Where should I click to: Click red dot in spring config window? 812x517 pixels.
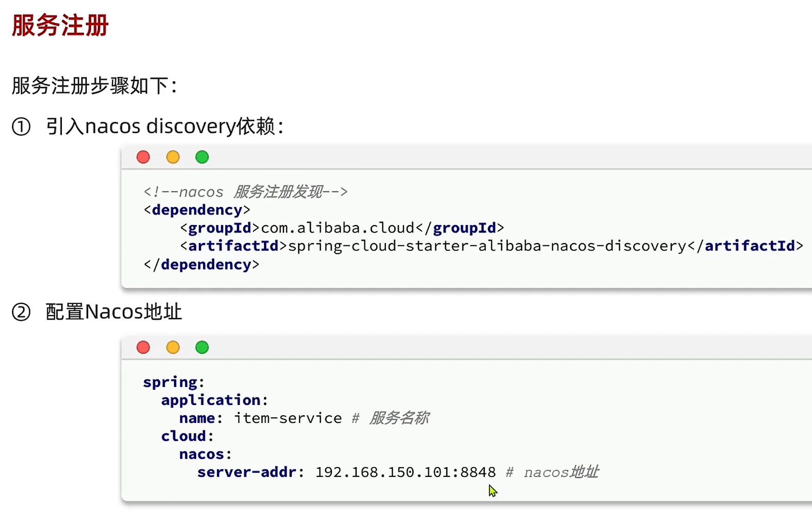click(x=143, y=347)
